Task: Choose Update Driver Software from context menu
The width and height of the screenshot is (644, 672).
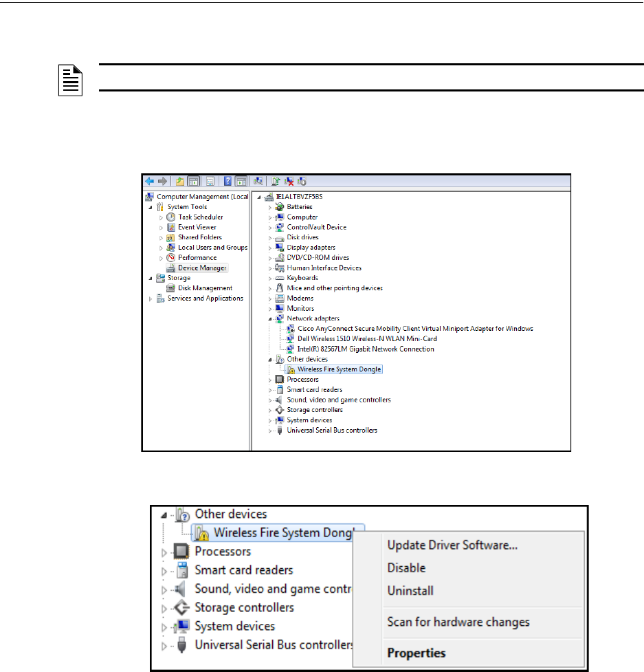Action: [x=452, y=545]
